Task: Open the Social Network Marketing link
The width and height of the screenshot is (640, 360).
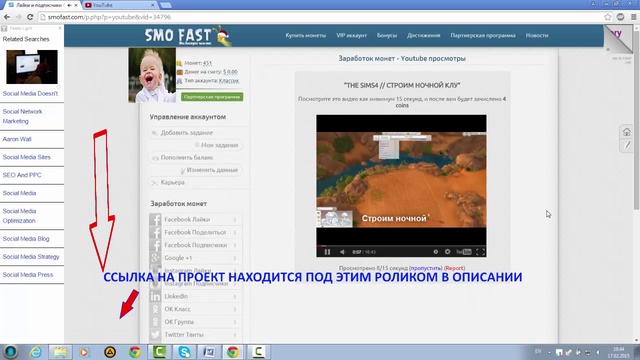Action: point(22,116)
